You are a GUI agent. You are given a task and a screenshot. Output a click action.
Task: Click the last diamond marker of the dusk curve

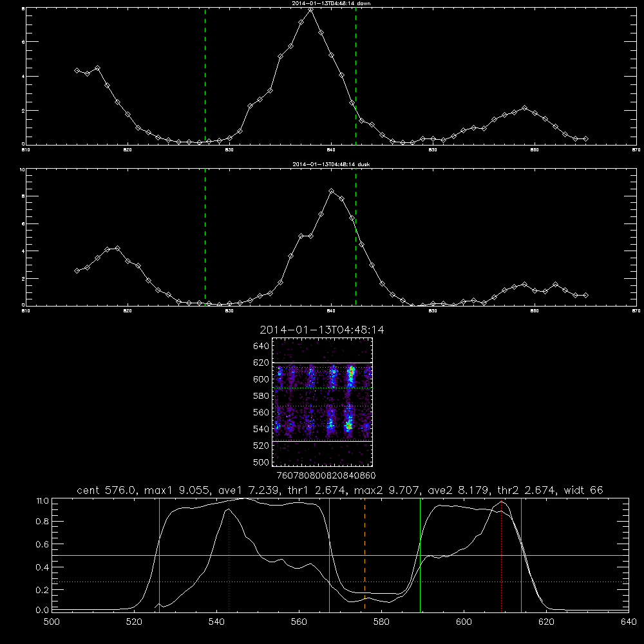tap(586, 296)
